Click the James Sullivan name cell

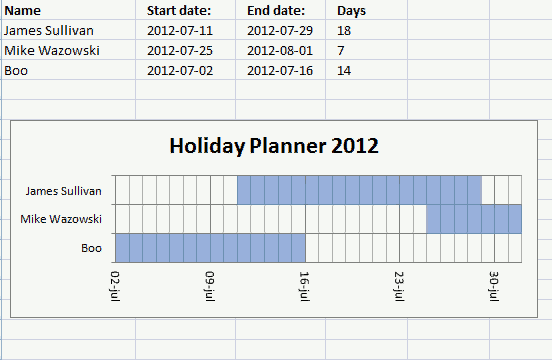69,30
